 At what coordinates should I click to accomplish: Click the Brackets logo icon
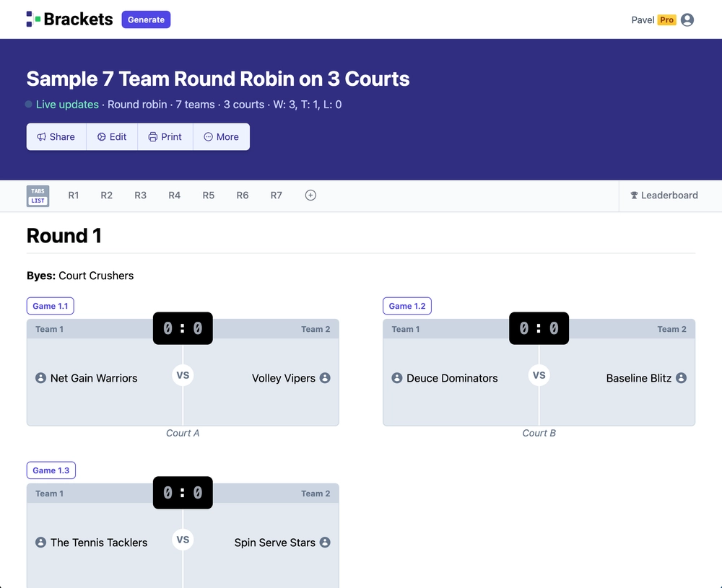click(x=33, y=19)
